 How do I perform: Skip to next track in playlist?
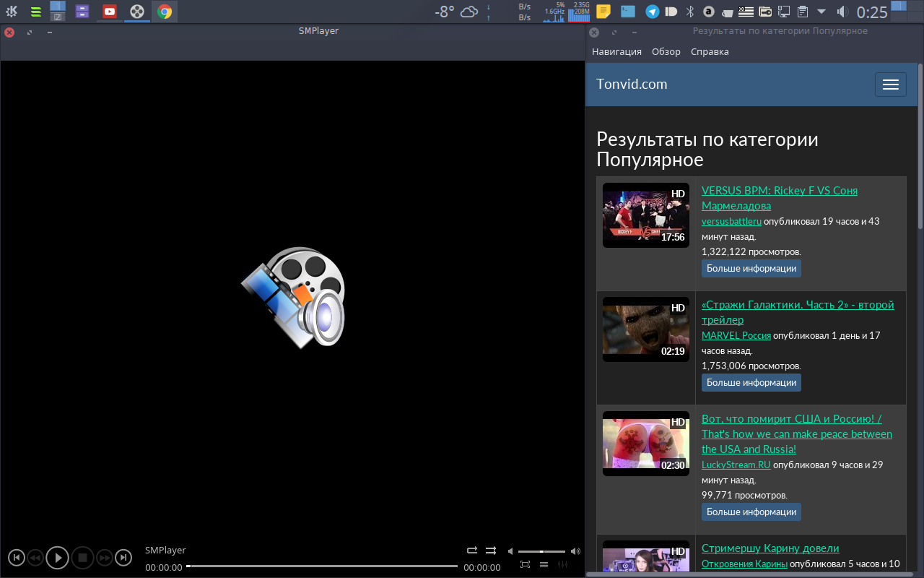124,558
